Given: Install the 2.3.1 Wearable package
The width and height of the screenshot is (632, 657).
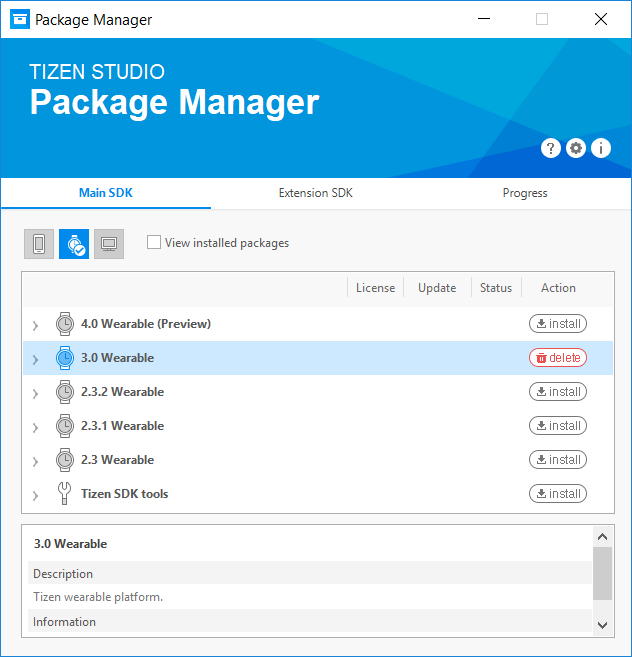Looking at the screenshot, I should tap(558, 426).
